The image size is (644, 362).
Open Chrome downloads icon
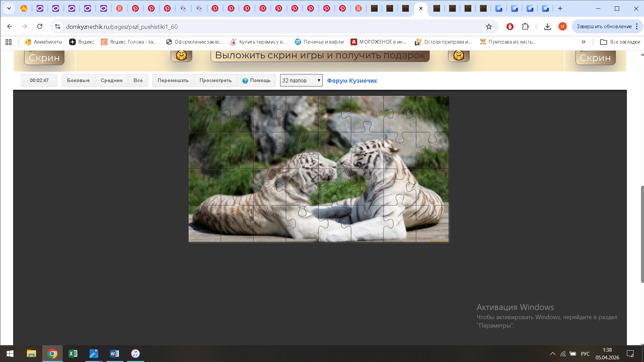(547, 26)
